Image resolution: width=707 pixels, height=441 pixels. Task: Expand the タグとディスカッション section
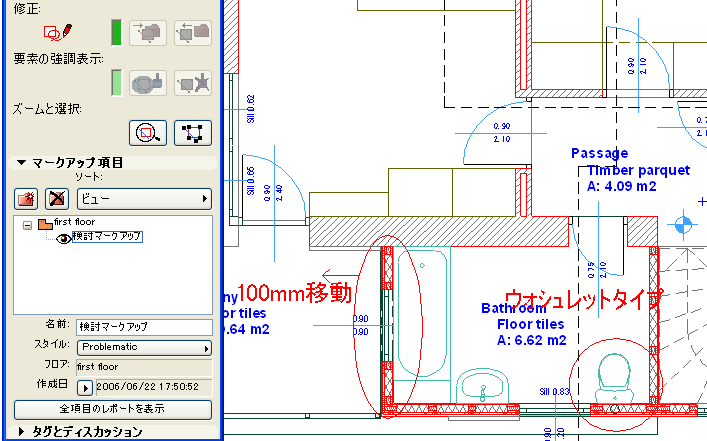pyautogui.click(x=21, y=432)
